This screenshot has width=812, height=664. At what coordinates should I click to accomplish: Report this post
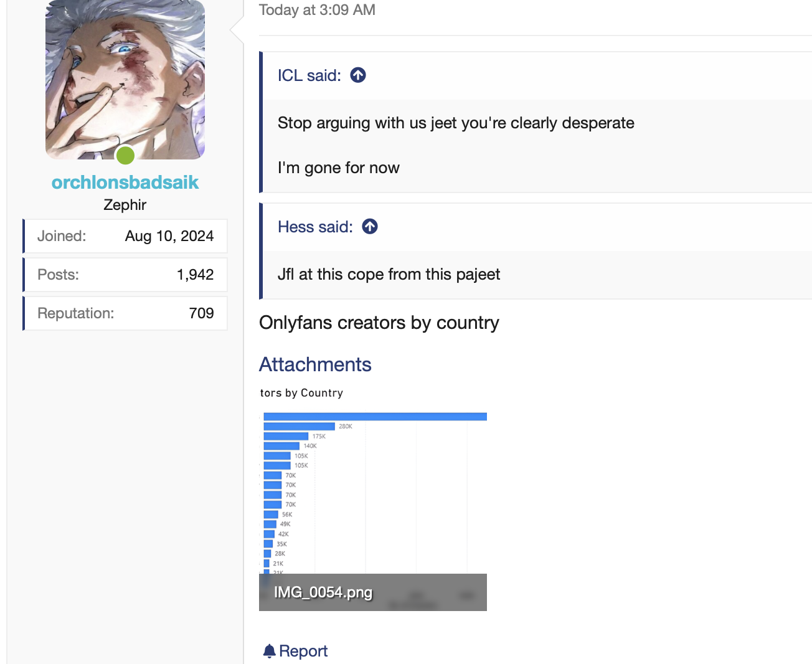click(295, 651)
